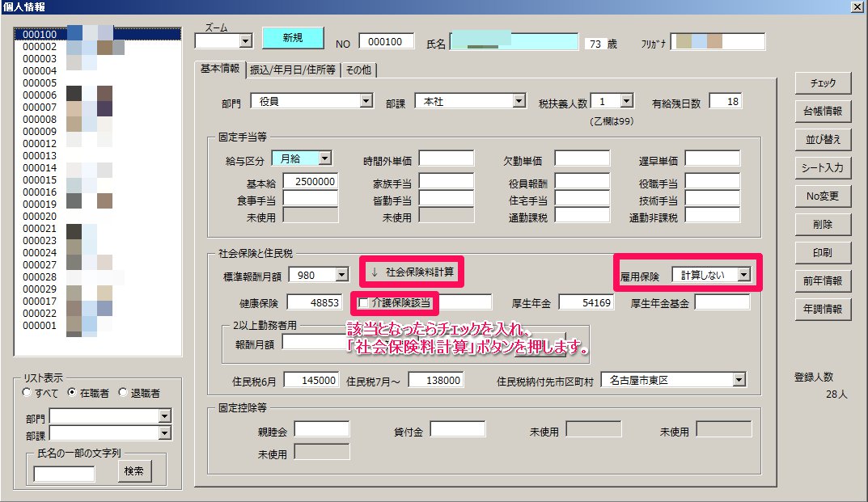Open 台帳情報
The image size is (868, 502).
point(823,112)
